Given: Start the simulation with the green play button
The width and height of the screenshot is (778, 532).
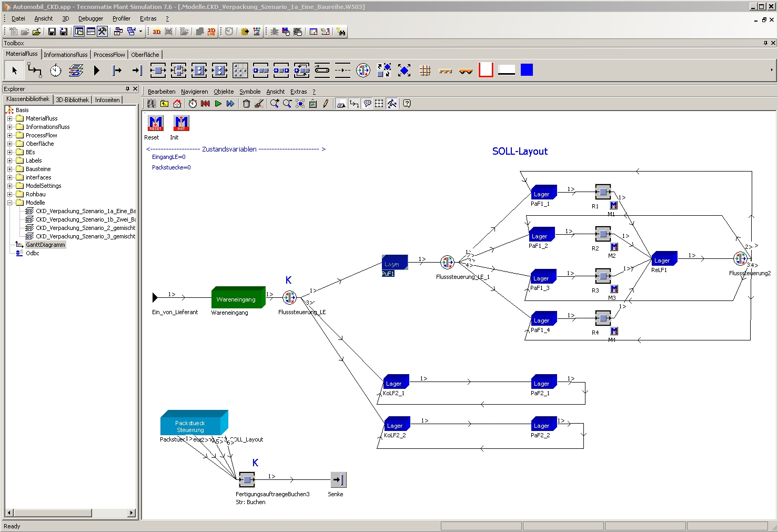Looking at the screenshot, I should (218, 104).
